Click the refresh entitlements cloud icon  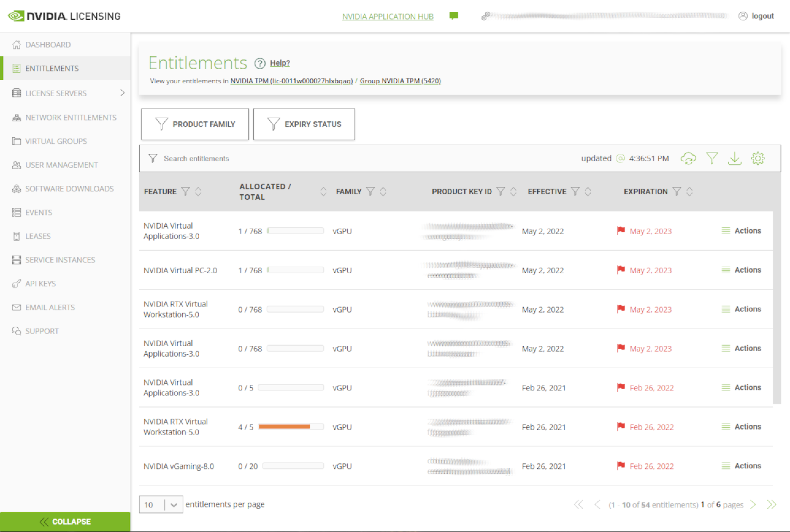click(x=688, y=158)
